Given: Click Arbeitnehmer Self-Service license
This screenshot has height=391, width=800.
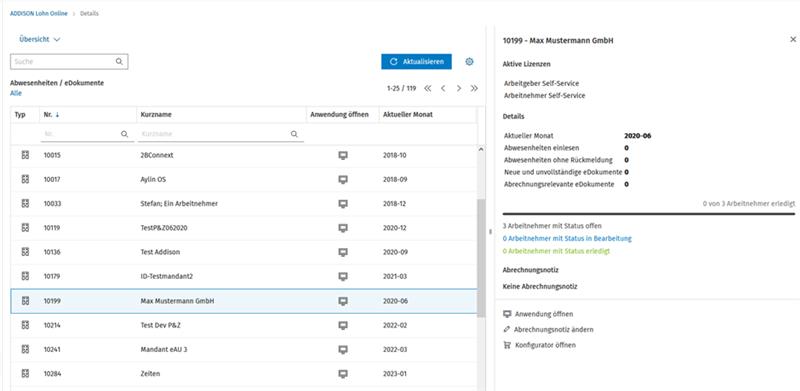Looking at the screenshot, I should [544, 95].
